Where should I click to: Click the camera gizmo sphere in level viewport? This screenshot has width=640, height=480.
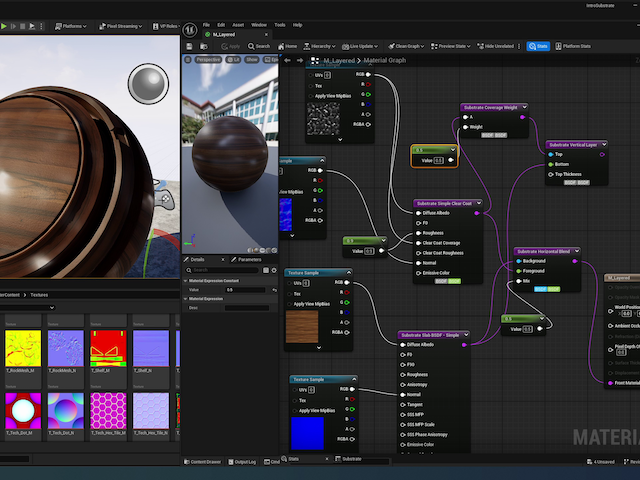pos(149,84)
